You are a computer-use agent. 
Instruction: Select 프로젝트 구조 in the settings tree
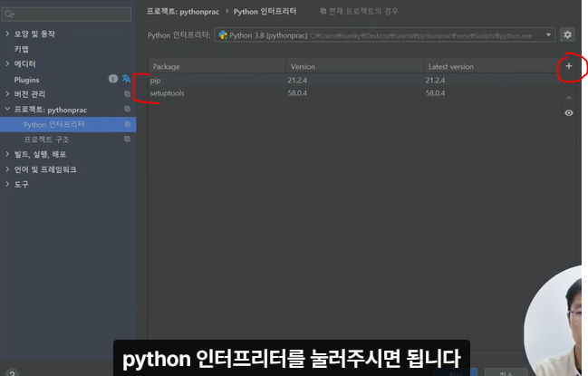46,140
